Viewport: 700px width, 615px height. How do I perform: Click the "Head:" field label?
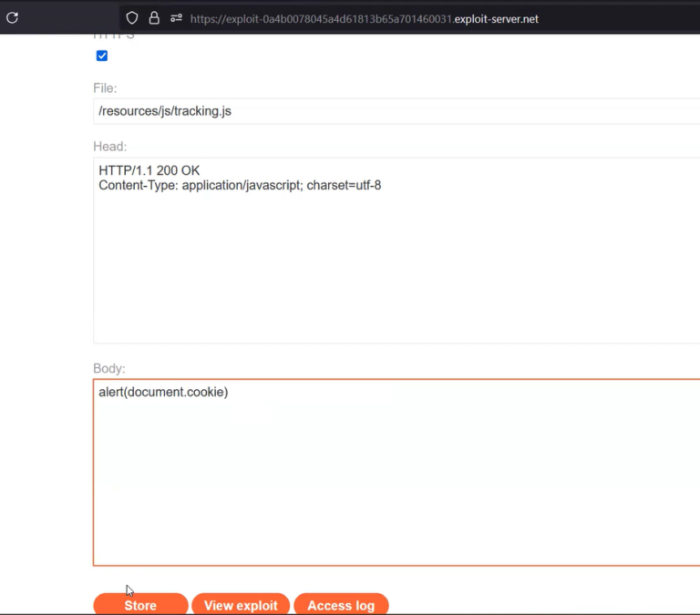pos(109,147)
